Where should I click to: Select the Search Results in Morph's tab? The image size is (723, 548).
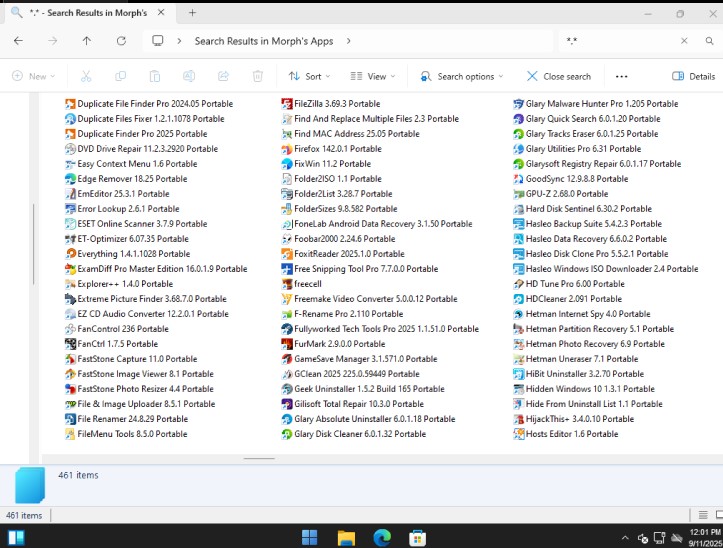(88, 13)
